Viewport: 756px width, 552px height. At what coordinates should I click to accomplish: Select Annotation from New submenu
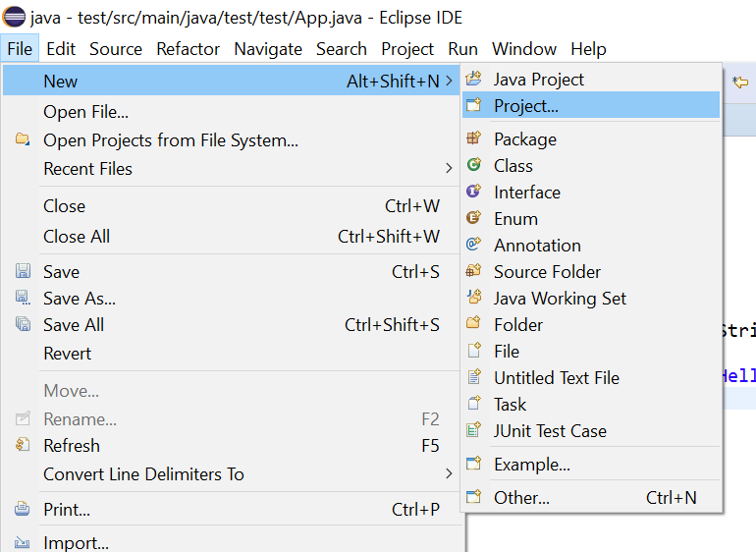pyautogui.click(x=591, y=246)
